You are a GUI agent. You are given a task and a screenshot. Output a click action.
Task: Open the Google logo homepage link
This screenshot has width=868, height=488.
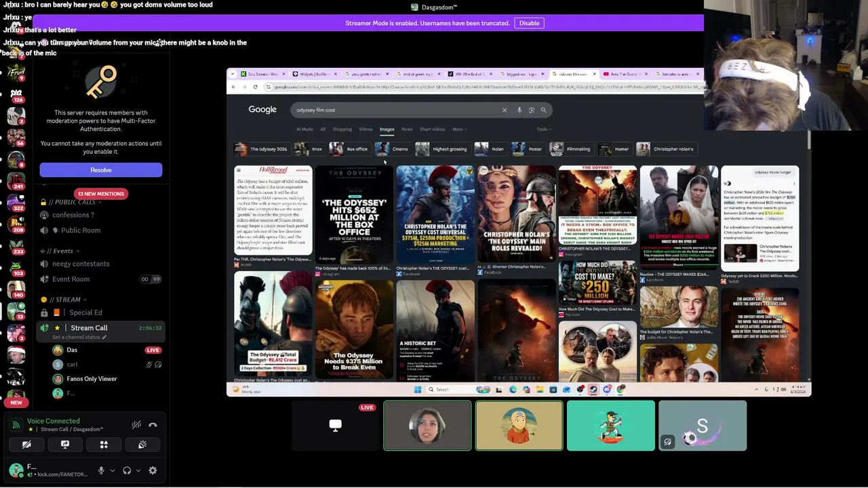point(262,110)
